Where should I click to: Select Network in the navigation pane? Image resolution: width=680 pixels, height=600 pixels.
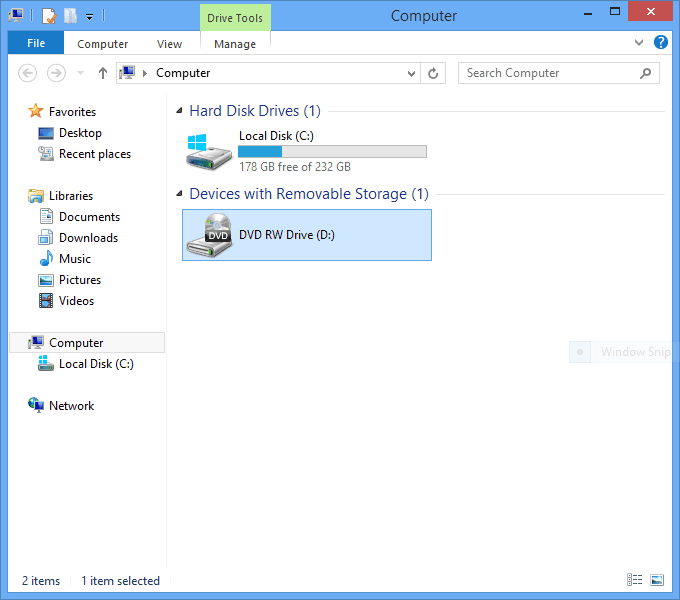71,406
